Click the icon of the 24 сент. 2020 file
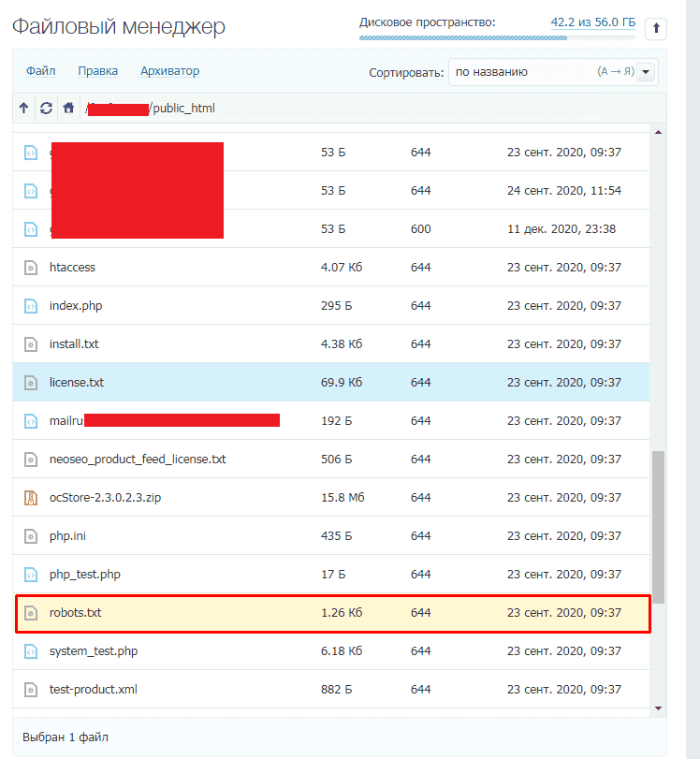 point(31,191)
